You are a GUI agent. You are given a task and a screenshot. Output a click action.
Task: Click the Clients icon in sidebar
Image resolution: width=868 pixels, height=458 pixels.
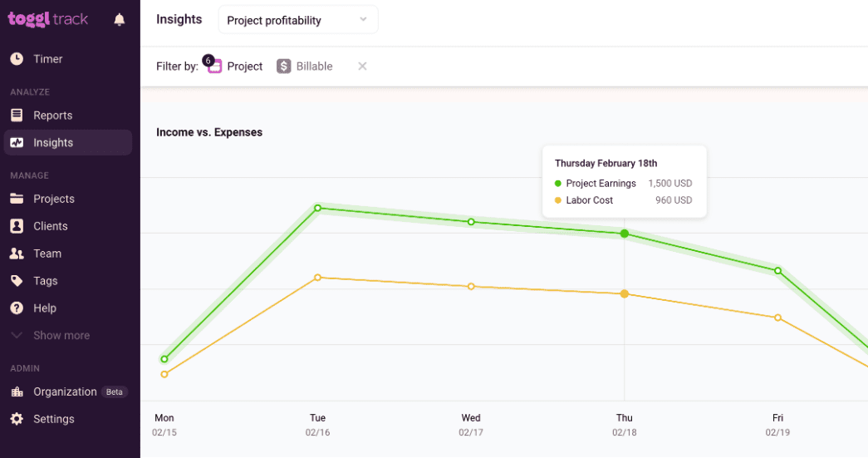17,226
